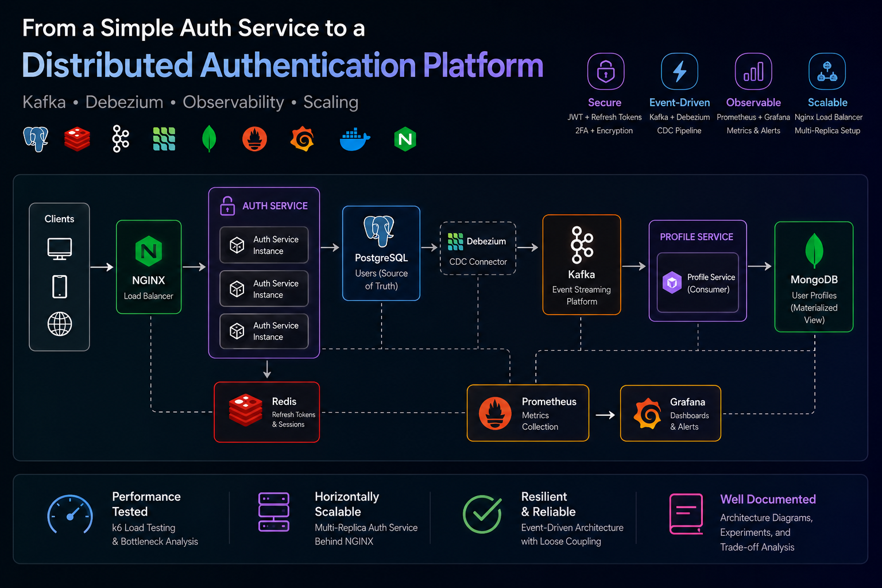This screenshot has width=882, height=588.
Task: Click the MongoDB User Profiles node
Action: 814,277
